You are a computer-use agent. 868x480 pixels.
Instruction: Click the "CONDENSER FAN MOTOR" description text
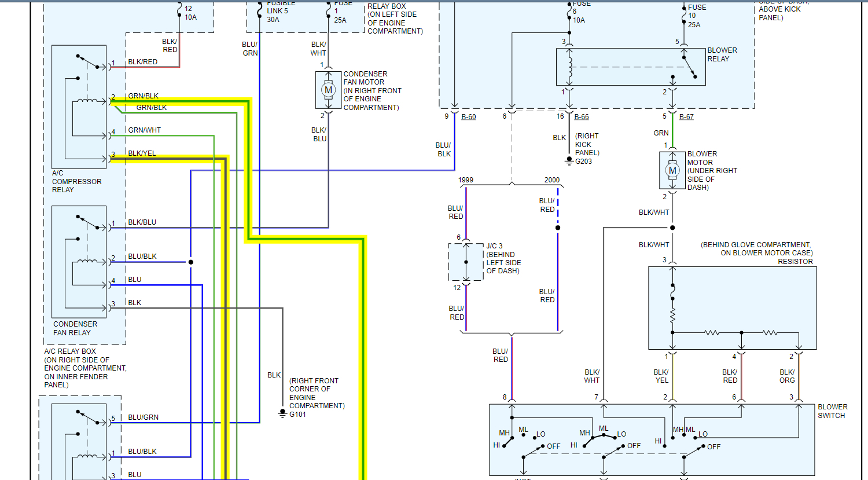[372, 91]
